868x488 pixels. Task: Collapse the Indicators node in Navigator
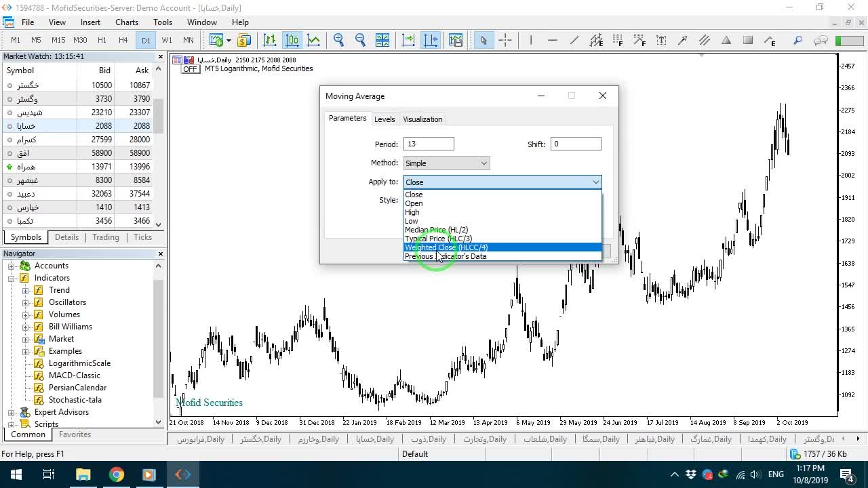pos(12,278)
